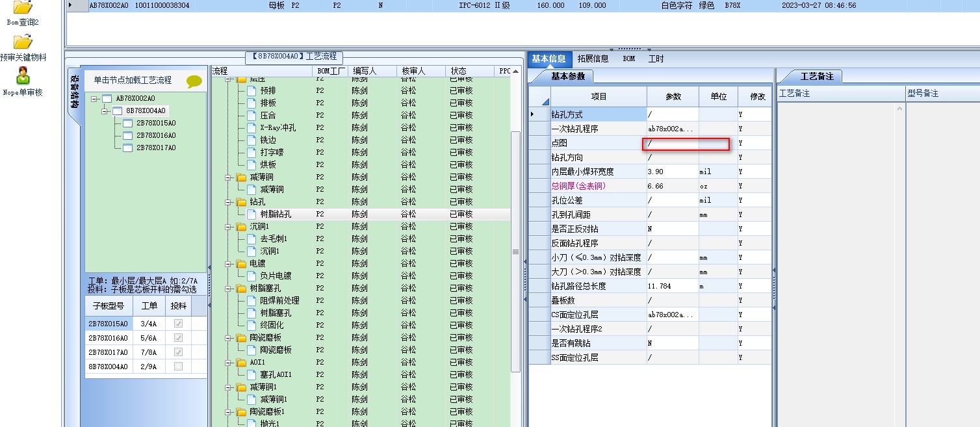This screenshot has width=980, height=427.
Task: Click the 预排 document icon
Action: point(251,90)
